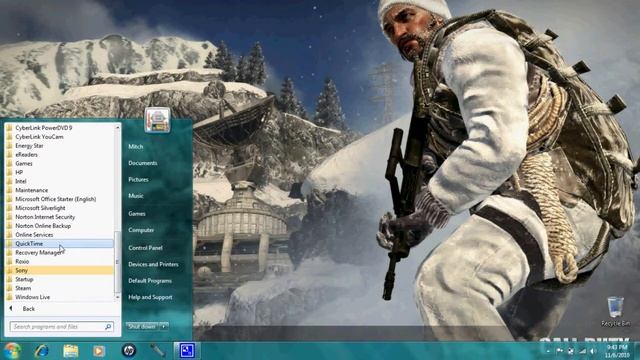Open Games in Start menu right pane
The height and width of the screenshot is (360, 640).
[137, 213]
